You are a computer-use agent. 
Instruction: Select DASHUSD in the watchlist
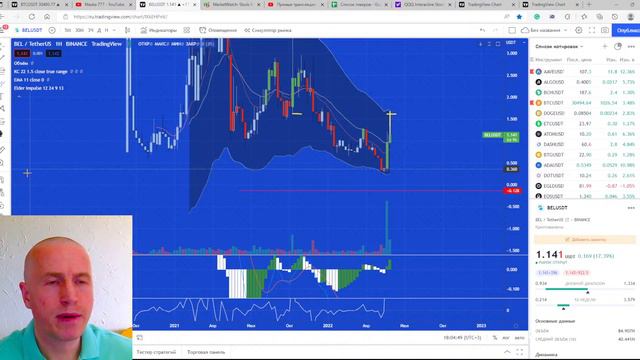[584, 144]
